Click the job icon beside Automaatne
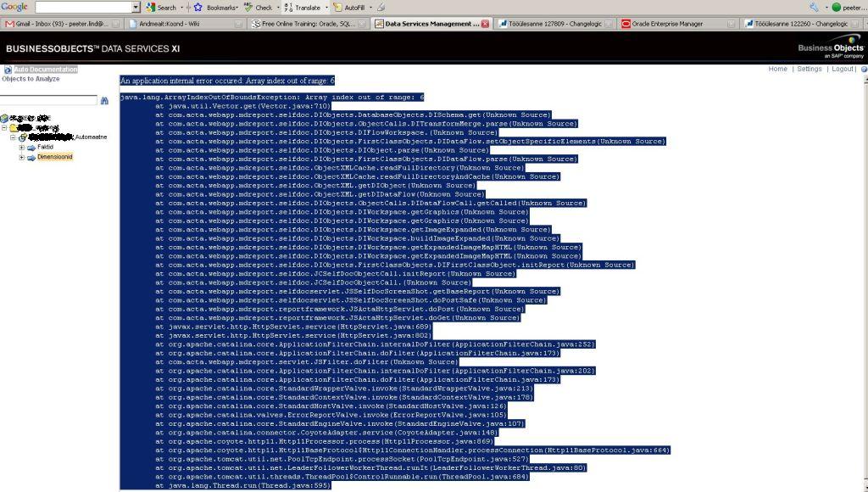 23,137
